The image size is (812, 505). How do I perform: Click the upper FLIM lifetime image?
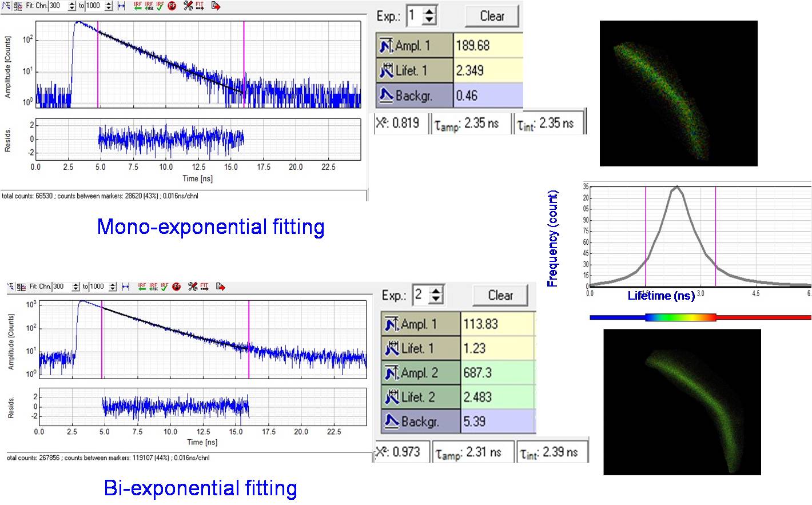tap(678, 93)
